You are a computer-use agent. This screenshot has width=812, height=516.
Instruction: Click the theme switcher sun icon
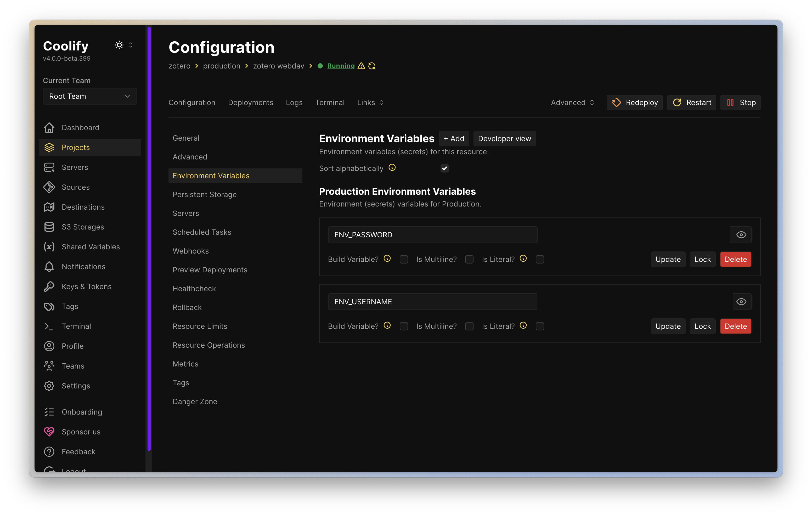(x=119, y=45)
